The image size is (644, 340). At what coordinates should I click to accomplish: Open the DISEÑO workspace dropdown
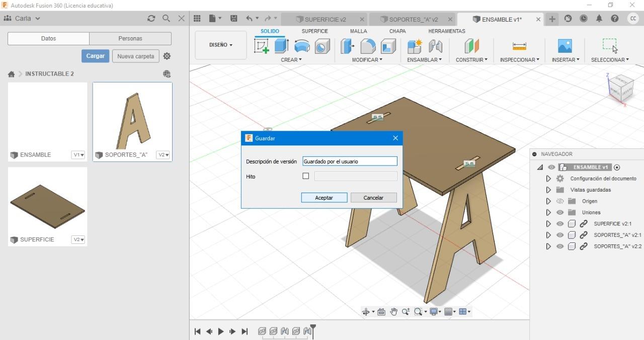[x=221, y=45]
